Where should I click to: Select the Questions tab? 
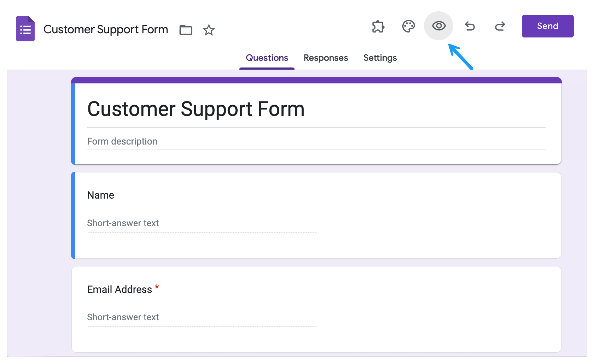coord(267,58)
